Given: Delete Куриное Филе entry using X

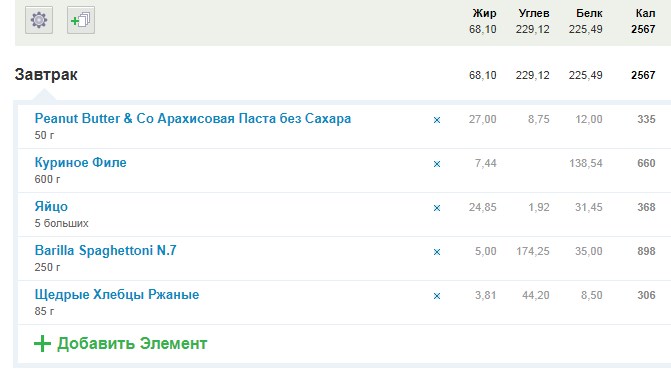Looking at the screenshot, I should pyautogui.click(x=437, y=164).
